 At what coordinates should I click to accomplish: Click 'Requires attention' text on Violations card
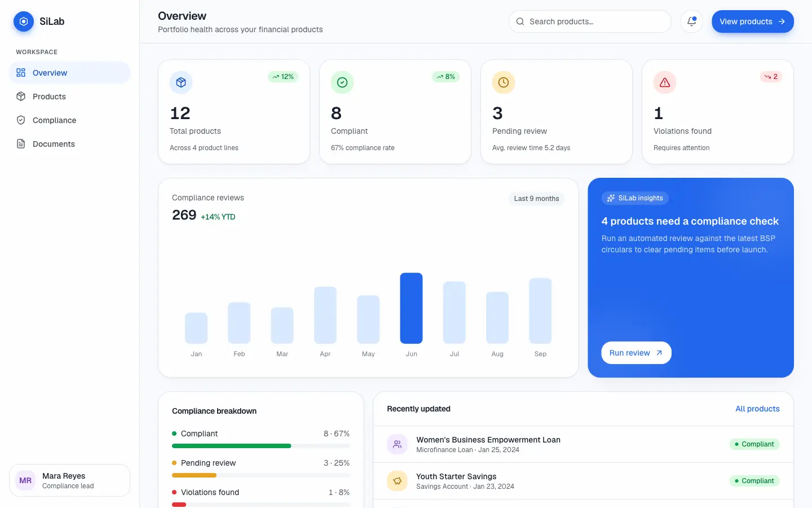point(682,148)
